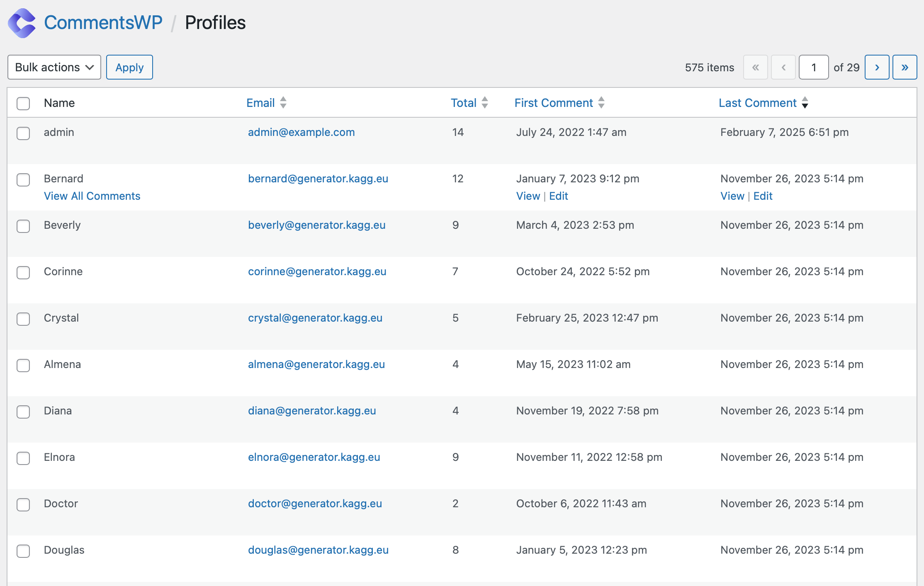Click the current page number field
This screenshot has width=924, height=586.
(813, 67)
